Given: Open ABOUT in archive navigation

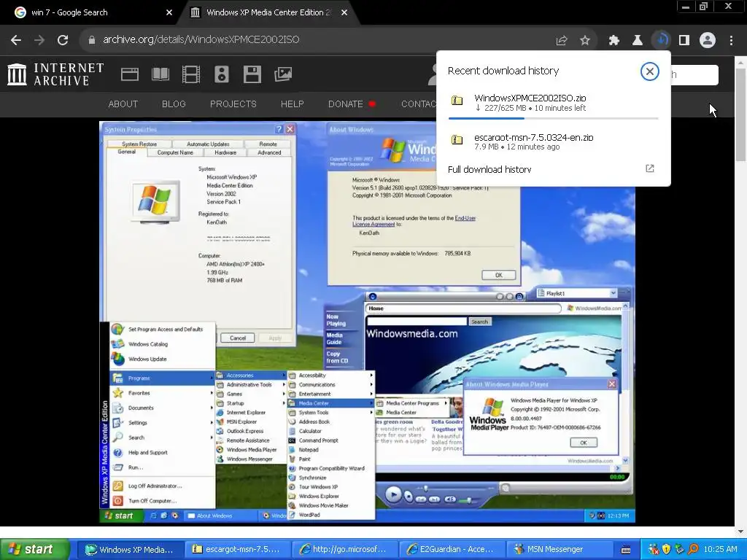Looking at the screenshot, I should (123, 104).
